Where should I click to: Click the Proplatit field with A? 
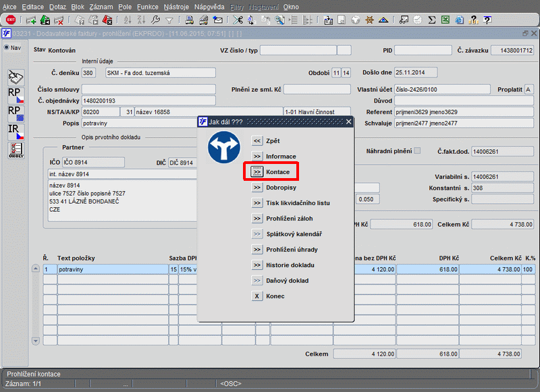click(529, 90)
